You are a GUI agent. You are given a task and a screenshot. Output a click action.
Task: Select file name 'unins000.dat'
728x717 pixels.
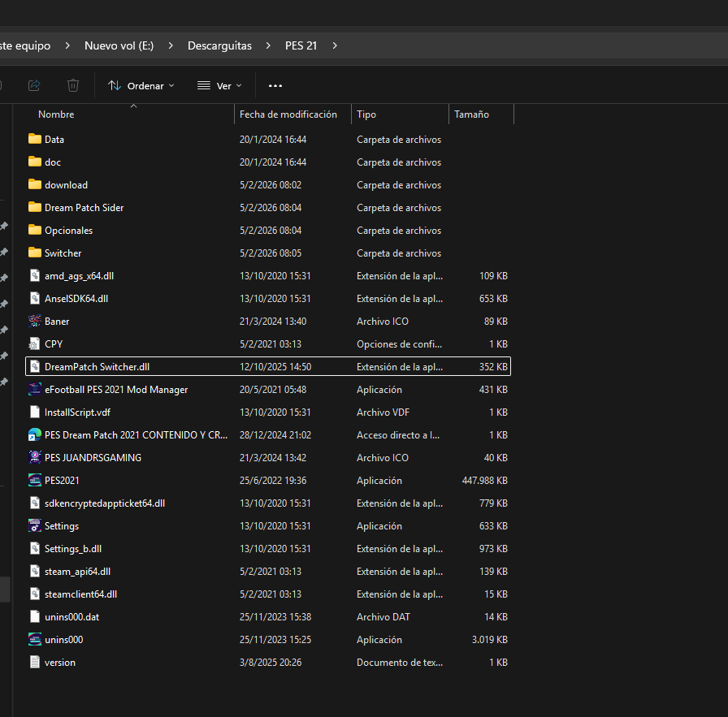[x=72, y=617]
